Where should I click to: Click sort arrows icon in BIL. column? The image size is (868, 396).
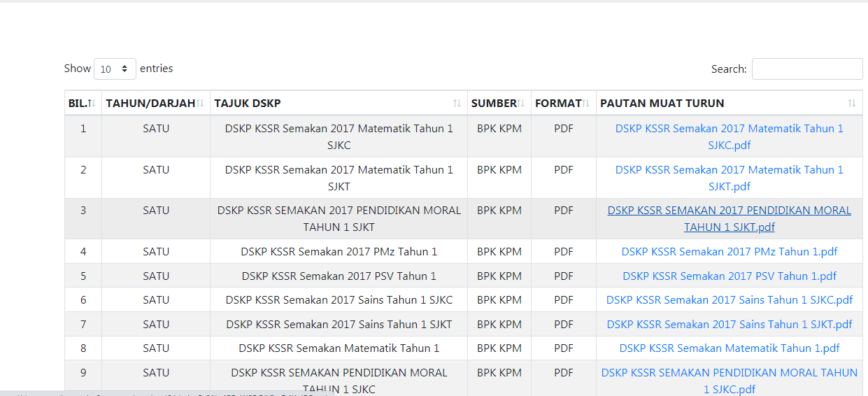pos(92,104)
